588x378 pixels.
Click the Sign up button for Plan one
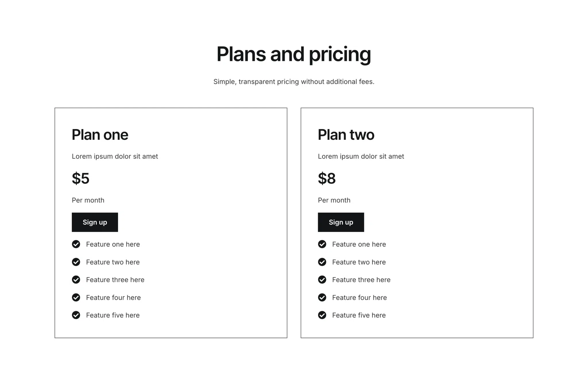[95, 222]
